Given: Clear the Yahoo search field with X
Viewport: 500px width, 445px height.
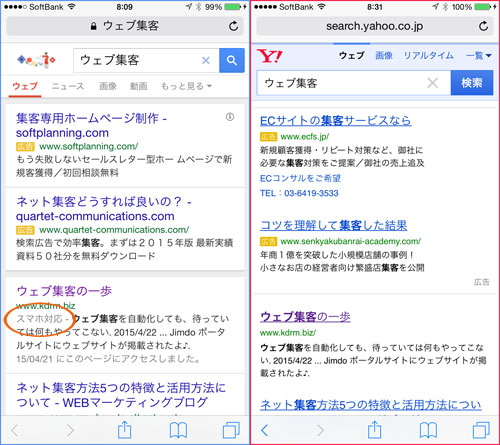Looking at the screenshot, I should pos(432,83).
